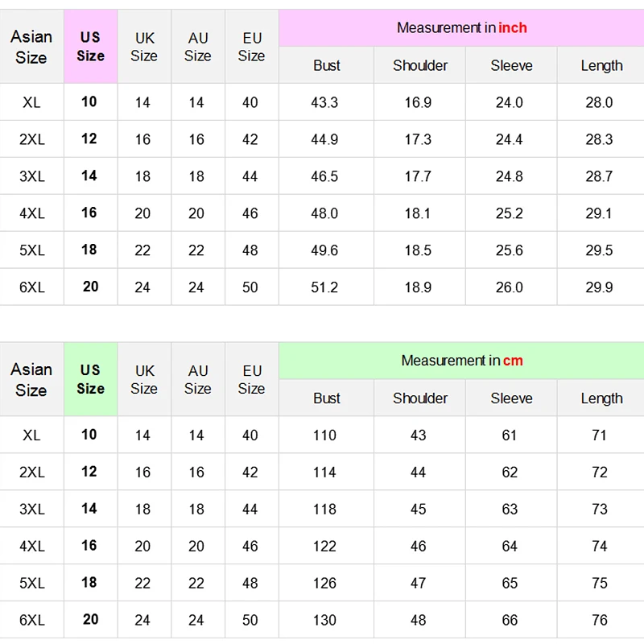Click length value 76 in cm table
The image size is (644, 644).
[x=599, y=620]
